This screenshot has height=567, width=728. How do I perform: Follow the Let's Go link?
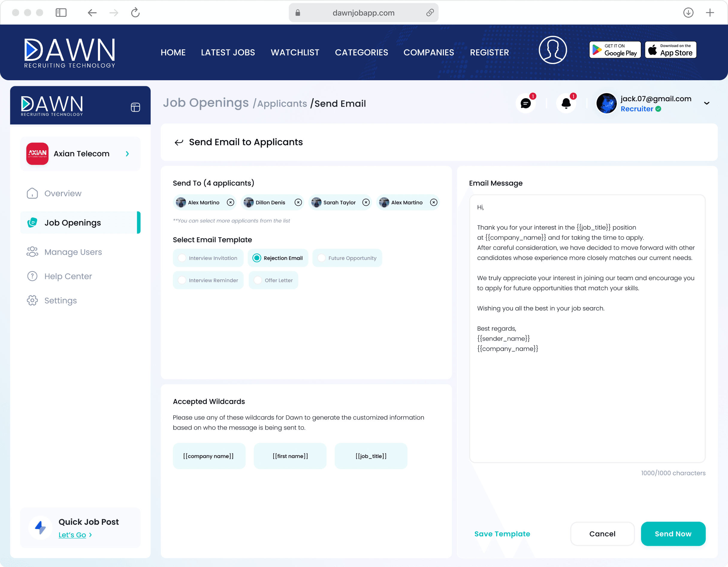tap(72, 535)
